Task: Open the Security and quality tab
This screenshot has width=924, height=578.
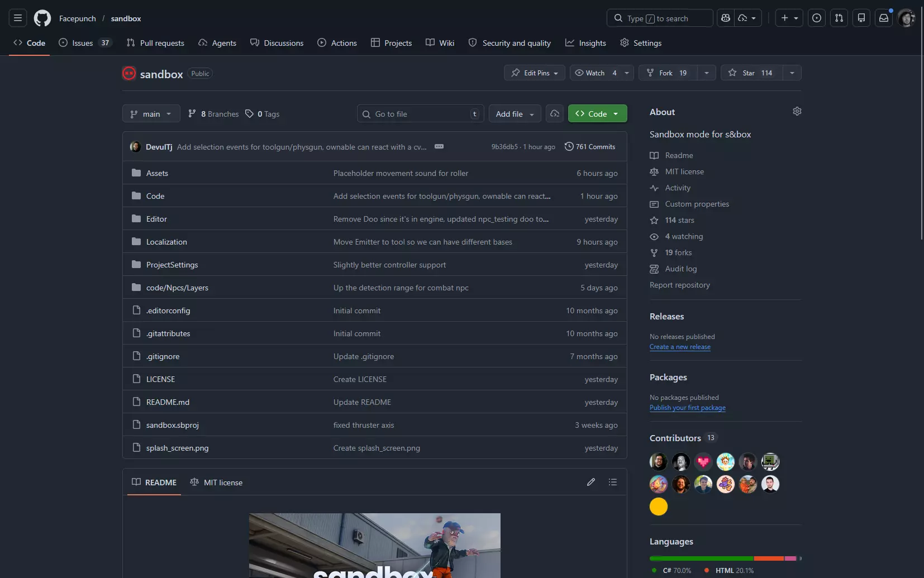Action: point(509,43)
